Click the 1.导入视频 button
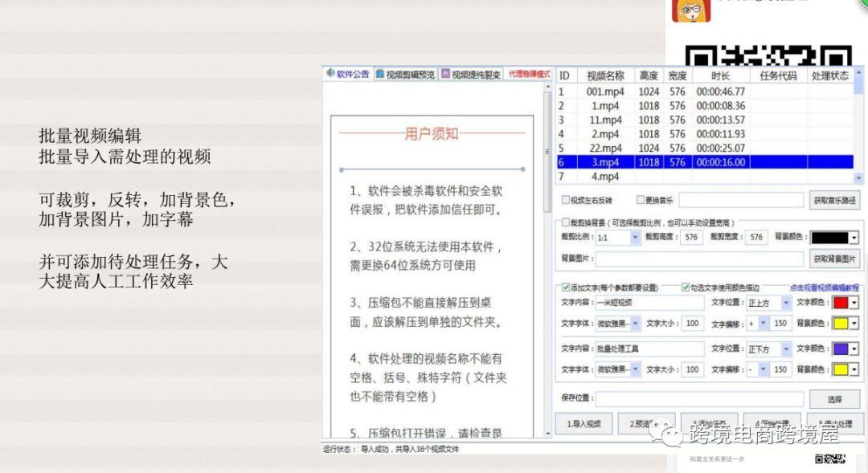This screenshot has width=868, height=473. click(583, 424)
